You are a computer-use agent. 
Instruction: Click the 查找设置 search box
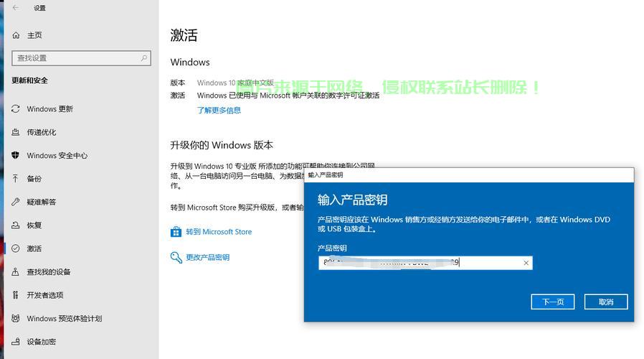coord(81,58)
